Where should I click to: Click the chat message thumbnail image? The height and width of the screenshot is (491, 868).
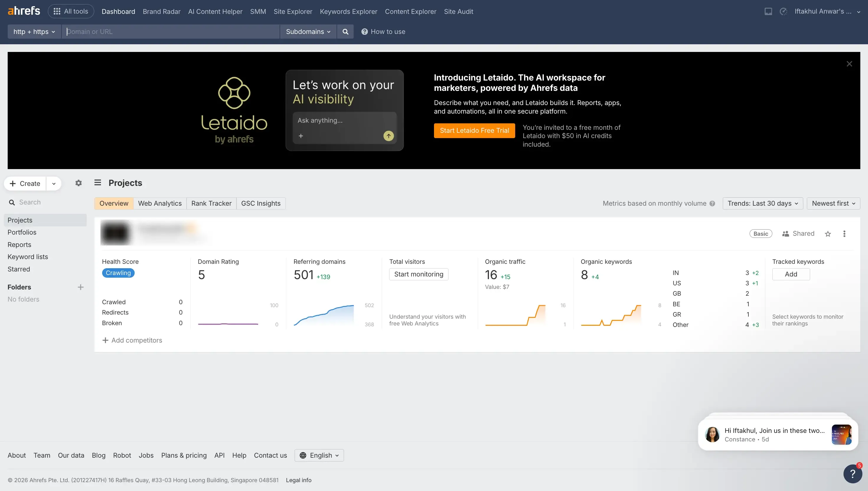click(841, 434)
